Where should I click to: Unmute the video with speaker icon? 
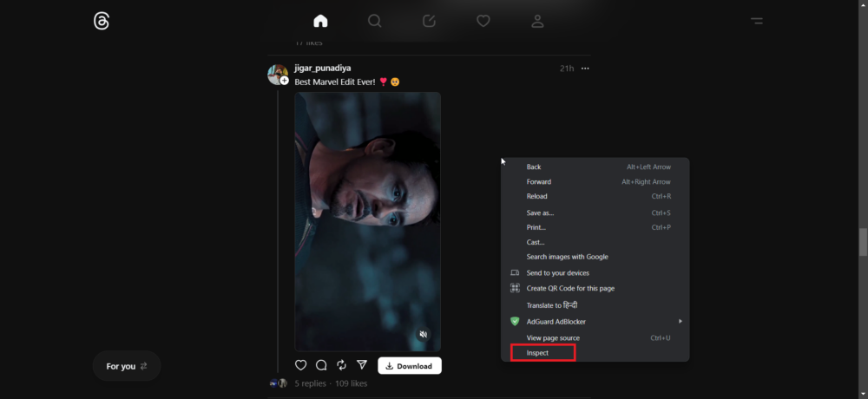(x=424, y=334)
